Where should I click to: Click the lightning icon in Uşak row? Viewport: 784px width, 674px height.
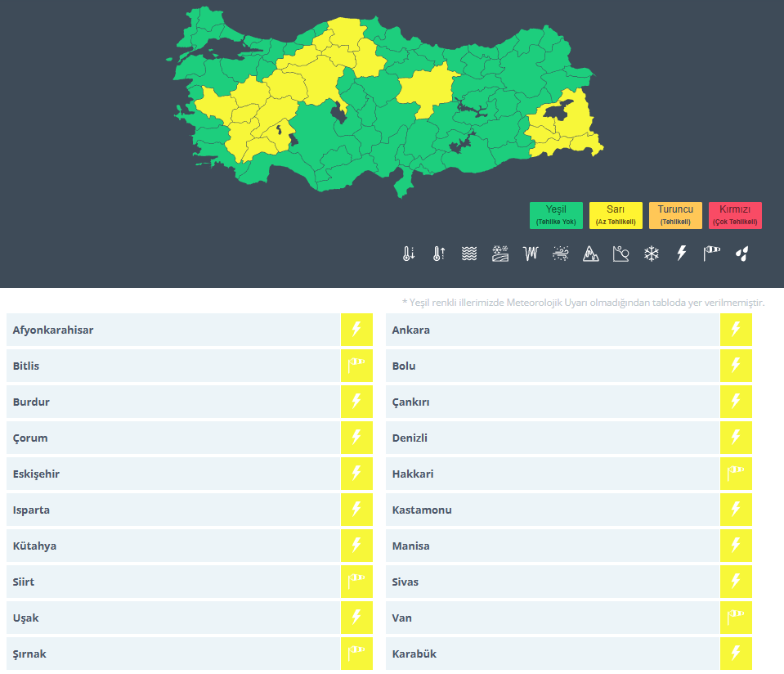(x=356, y=618)
